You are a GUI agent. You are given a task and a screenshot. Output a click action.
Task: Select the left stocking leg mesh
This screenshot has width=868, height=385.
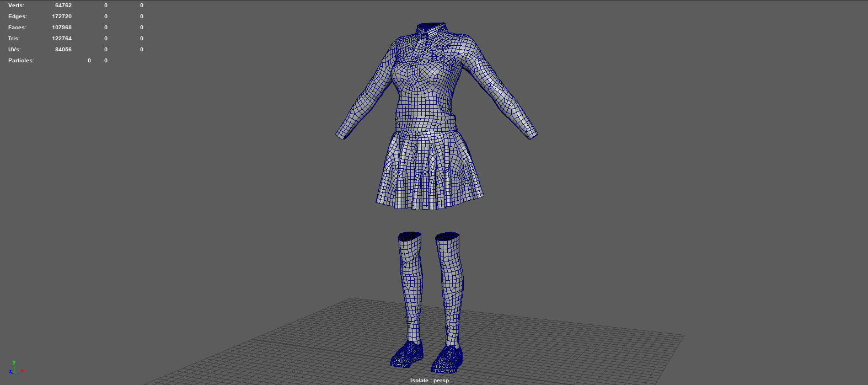click(410, 287)
